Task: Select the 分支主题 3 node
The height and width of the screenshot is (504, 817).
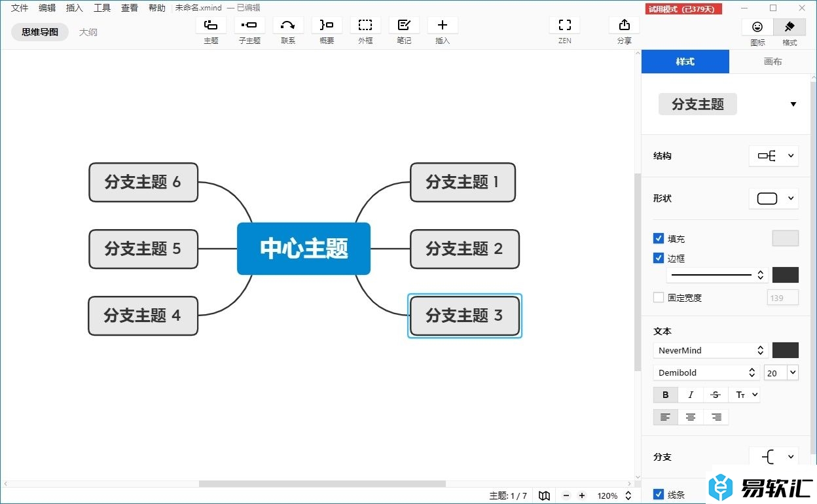Action: (465, 315)
